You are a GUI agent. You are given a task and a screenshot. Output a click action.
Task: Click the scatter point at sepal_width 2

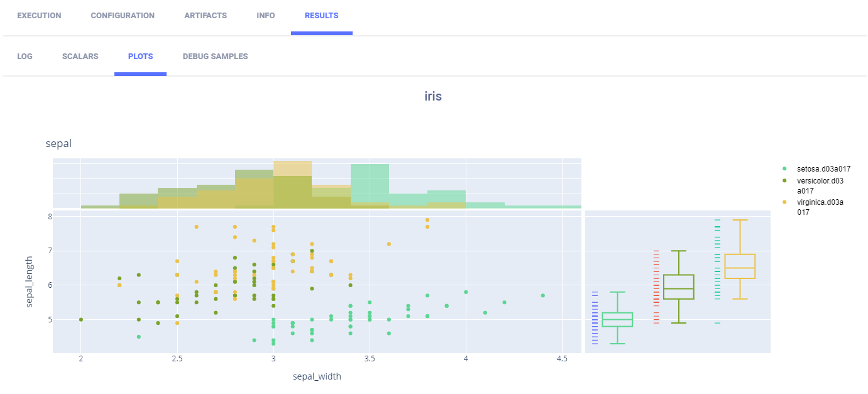(x=81, y=319)
